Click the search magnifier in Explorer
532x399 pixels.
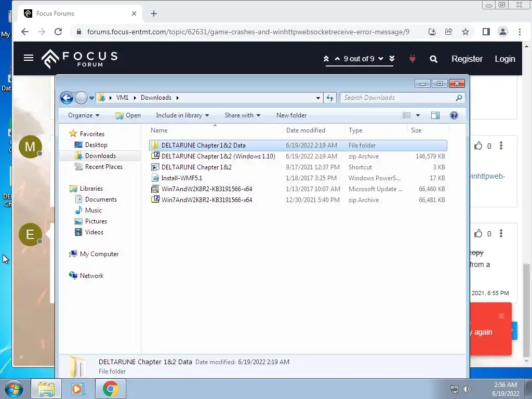coord(459,98)
